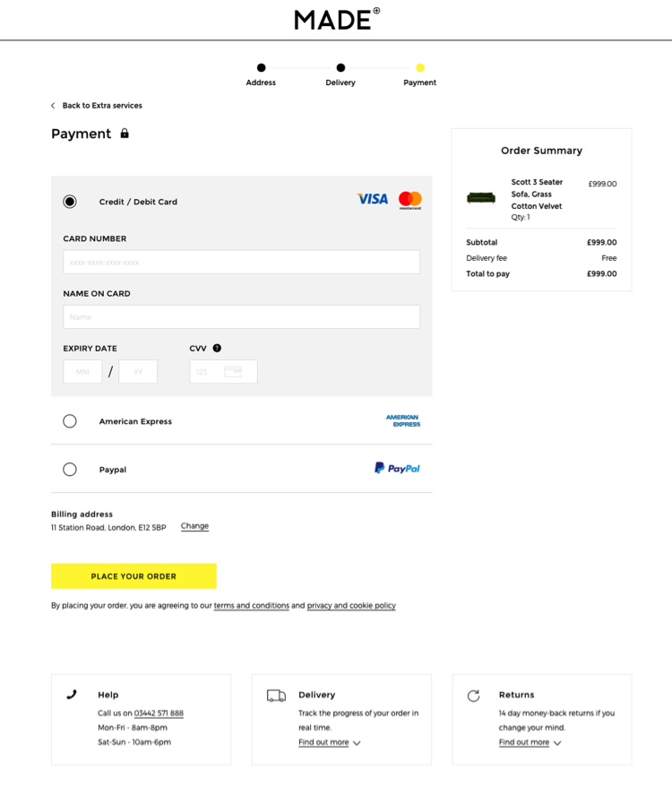The image size is (672, 796).
Task: Change the billing address
Action: (194, 526)
